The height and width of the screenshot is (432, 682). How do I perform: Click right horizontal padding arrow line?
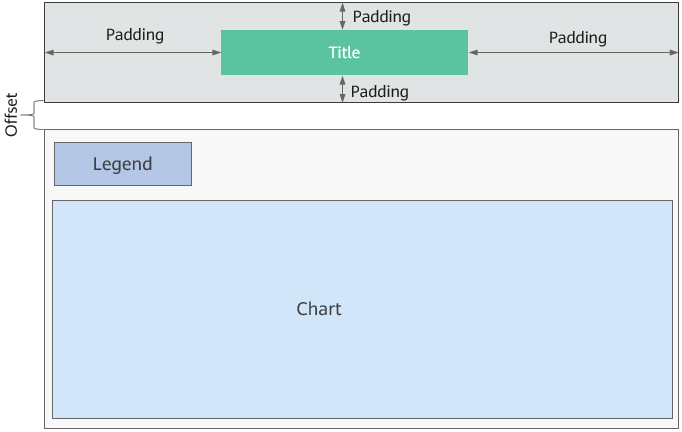(573, 52)
